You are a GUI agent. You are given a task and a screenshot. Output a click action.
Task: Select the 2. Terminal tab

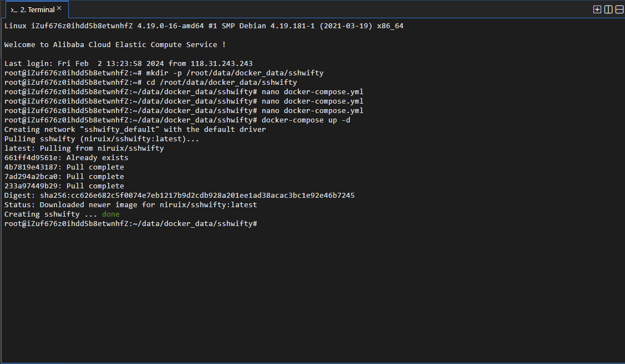click(x=37, y=9)
